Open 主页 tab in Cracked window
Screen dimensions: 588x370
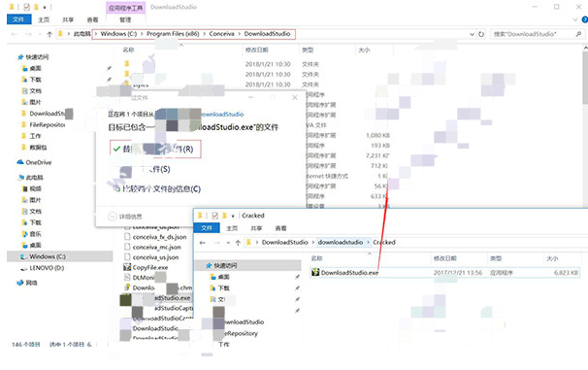coord(232,228)
